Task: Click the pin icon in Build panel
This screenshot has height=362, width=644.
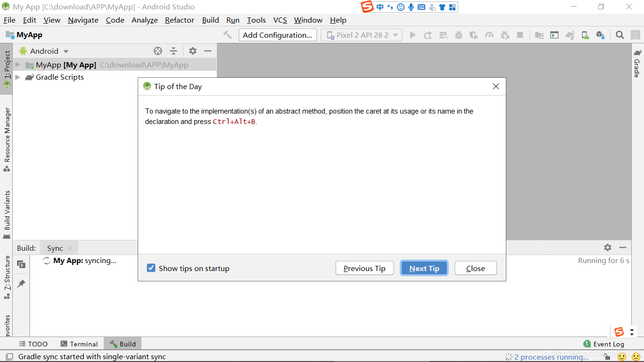Action: point(21,284)
